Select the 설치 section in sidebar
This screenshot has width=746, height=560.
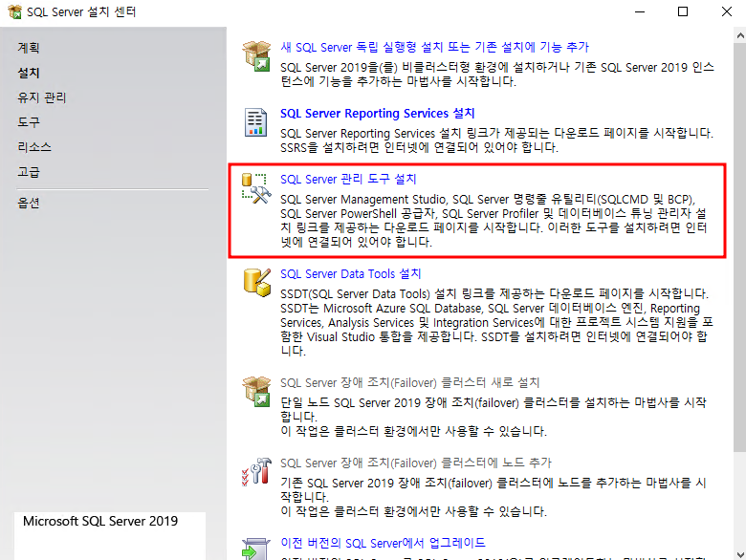[x=29, y=73]
